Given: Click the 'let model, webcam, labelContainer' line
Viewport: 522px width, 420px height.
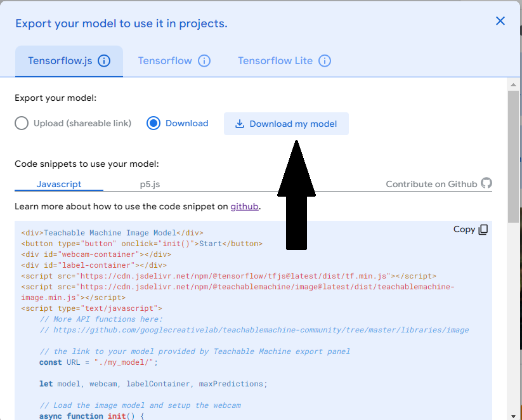Looking at the screenshot, I should (153, 384).
